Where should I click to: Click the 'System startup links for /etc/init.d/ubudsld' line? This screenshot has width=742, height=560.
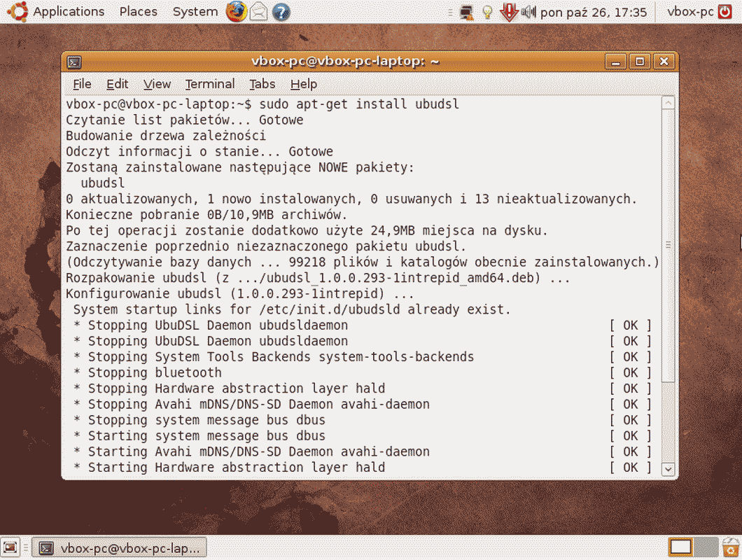point(292,309)
